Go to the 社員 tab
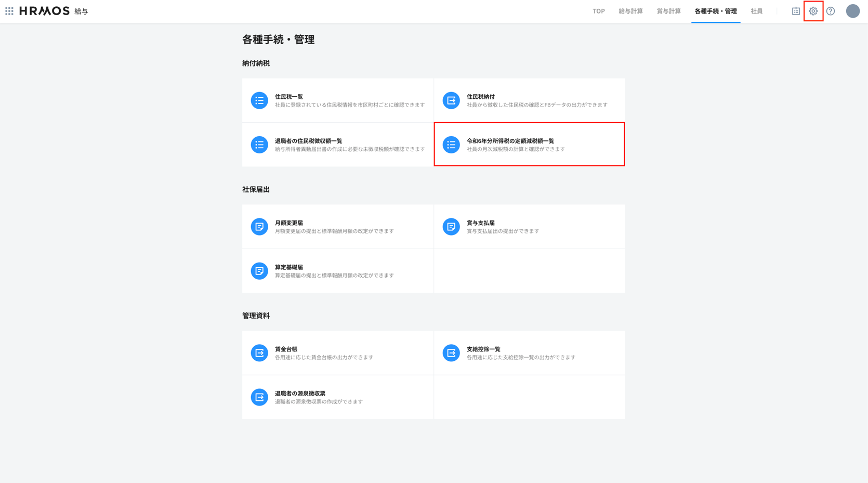 756,11
